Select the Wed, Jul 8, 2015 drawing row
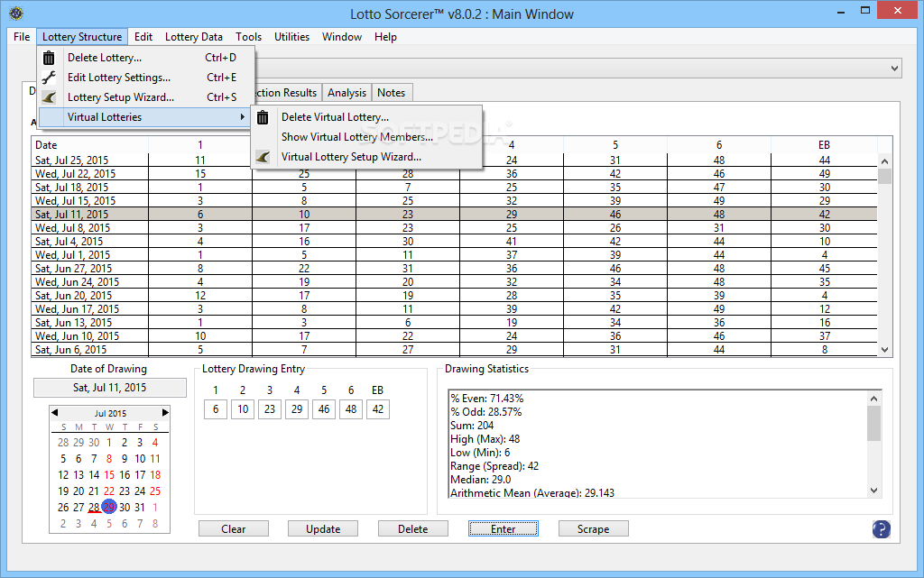The height and width of the screenshot is (578, 924). click(454, 228)
